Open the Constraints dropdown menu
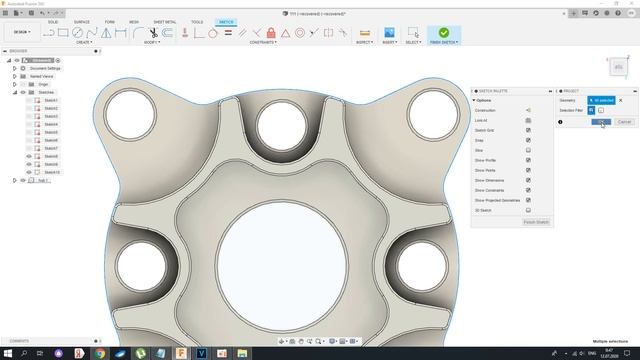Image resolution: width=640 pixels, height=360 pixels. (263, 42)
